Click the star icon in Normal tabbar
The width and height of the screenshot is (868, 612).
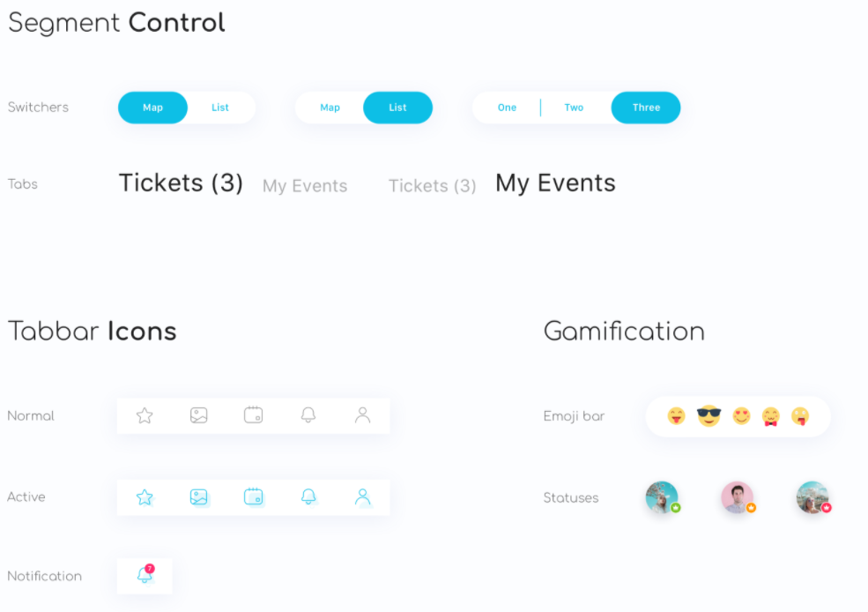coord(145,415)
